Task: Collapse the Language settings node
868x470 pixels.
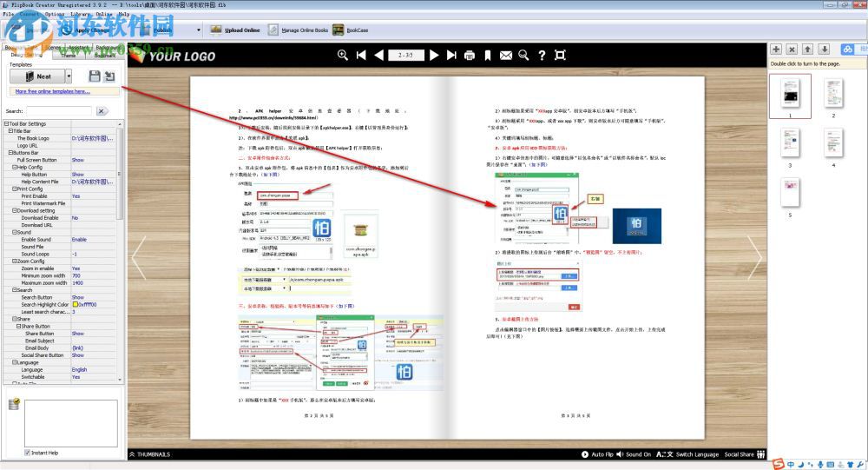Action: click(15, 362)
